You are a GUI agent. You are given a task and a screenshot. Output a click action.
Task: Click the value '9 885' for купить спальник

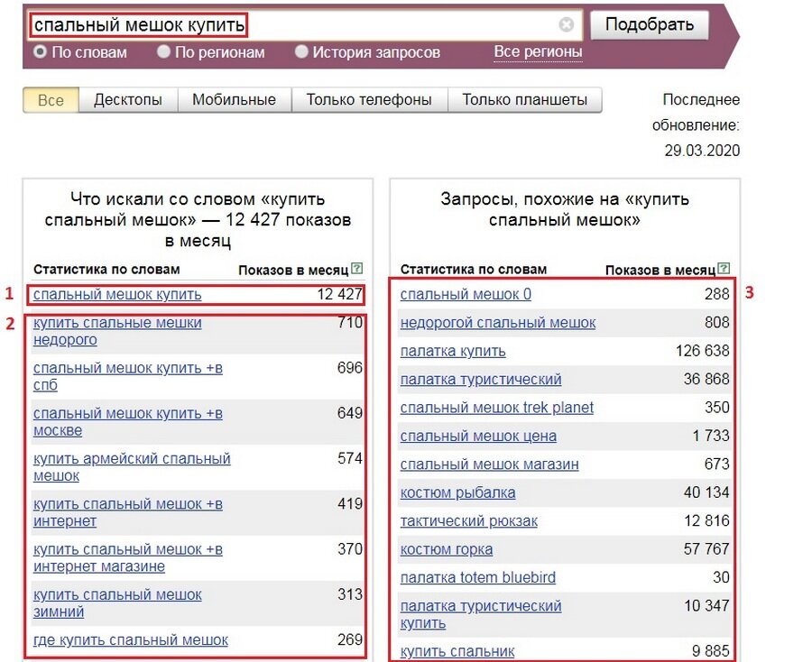point(711,650)
